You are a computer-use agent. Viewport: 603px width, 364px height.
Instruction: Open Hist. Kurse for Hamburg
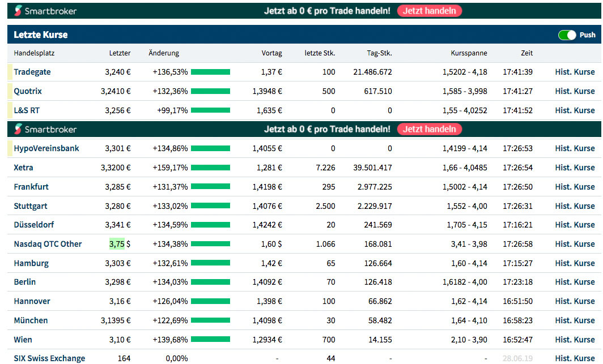(575, 263)
